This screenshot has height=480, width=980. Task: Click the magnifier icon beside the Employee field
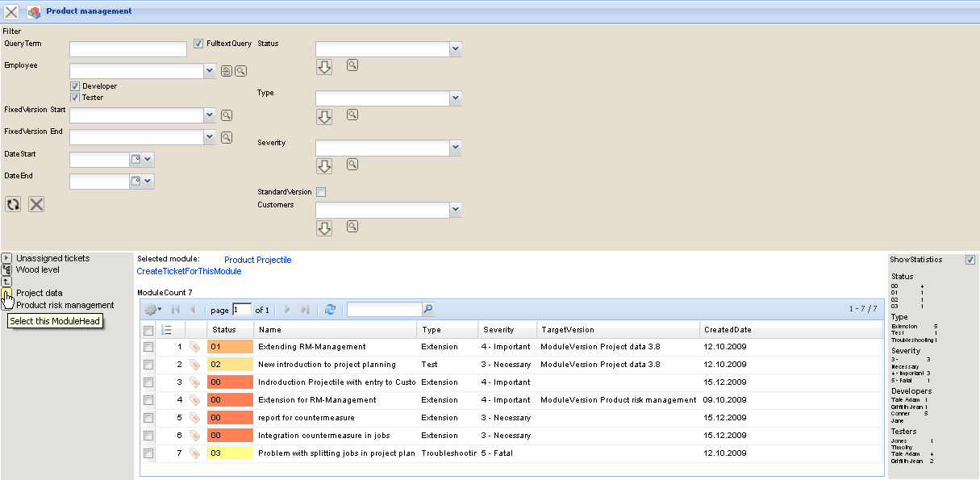point(240,71)
